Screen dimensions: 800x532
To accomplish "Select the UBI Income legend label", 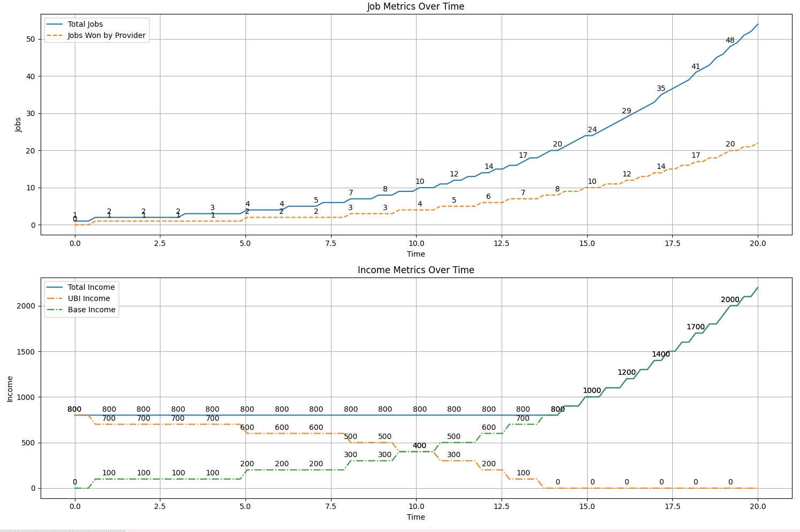I will click(x=89, y=298).
